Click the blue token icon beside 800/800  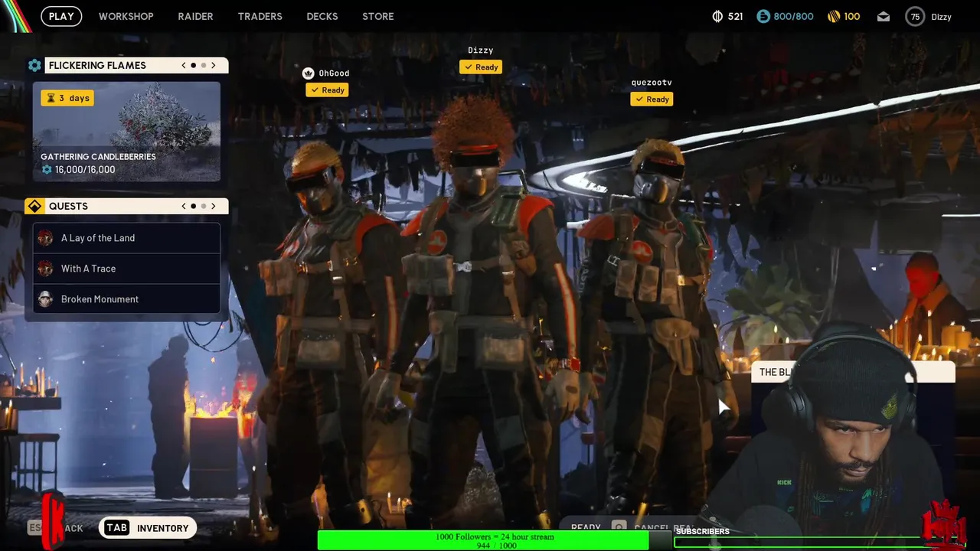coord(763,16)
